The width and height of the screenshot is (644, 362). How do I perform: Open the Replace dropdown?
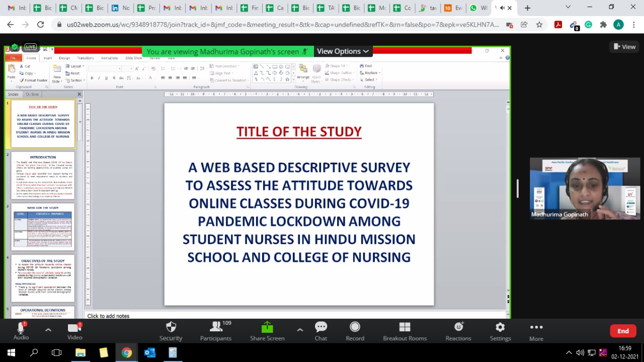[x=369, y=73]
